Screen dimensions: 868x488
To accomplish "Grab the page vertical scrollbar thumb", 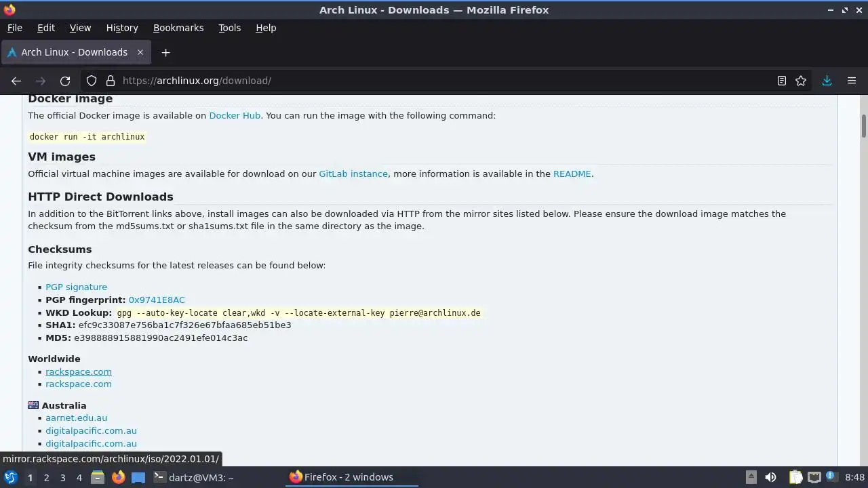I will [864, 125].
